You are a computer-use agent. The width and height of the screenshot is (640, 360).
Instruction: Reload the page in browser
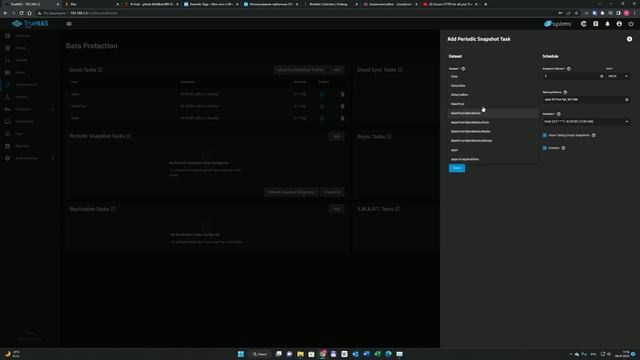[21, 13]
